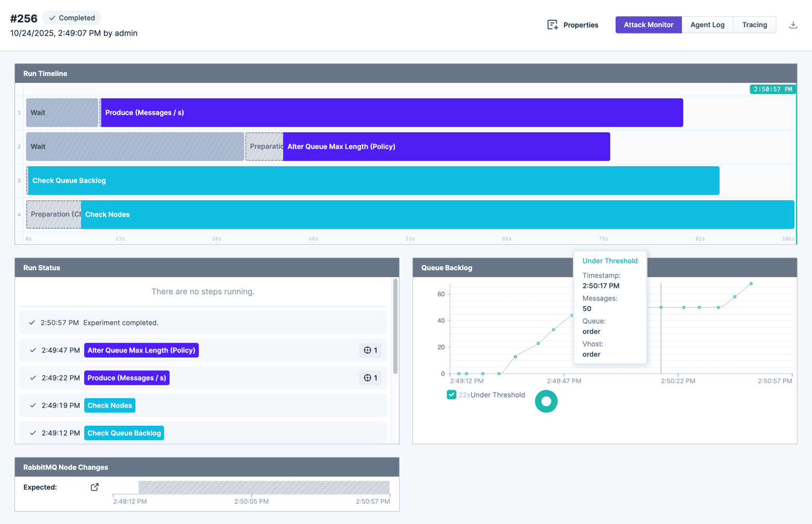Click the target count icon on Produce Messages step
This screenshot has width=812, height=524.
[370, 377]
